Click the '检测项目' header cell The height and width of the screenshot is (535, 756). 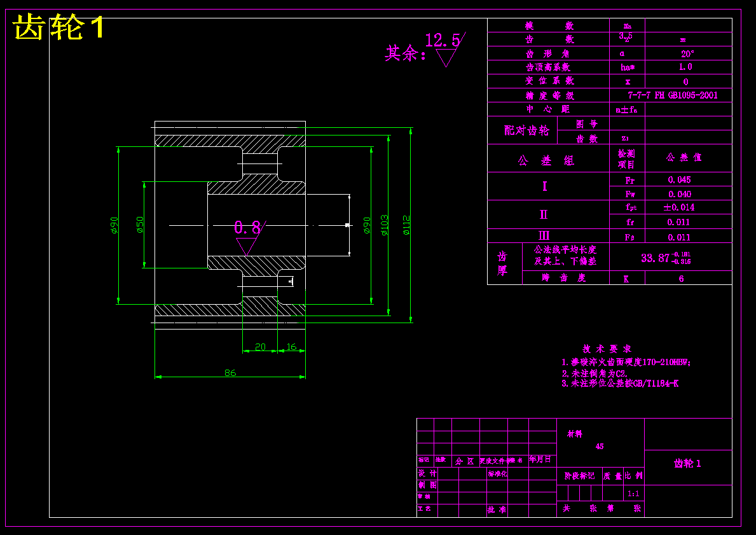(626, 159)
